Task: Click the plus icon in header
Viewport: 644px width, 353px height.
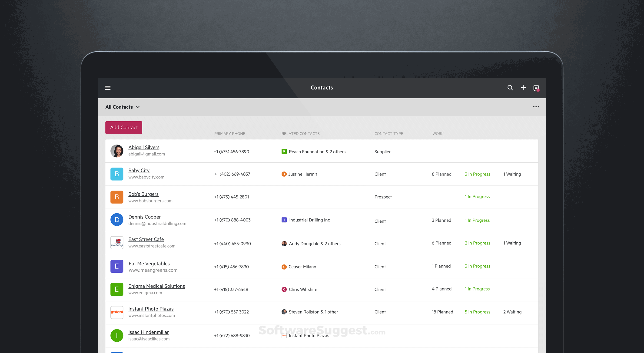Action: coord(523,88)
